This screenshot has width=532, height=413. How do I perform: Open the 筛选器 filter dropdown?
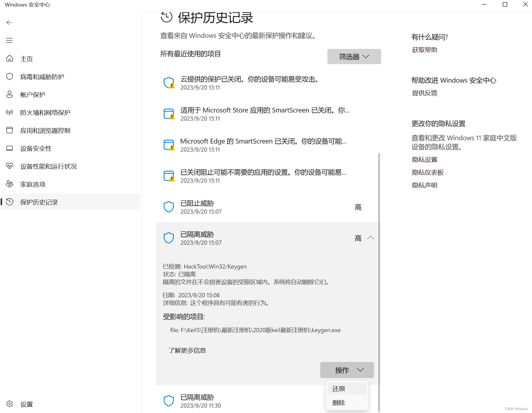pyautogui.click(x=354, y=56)
